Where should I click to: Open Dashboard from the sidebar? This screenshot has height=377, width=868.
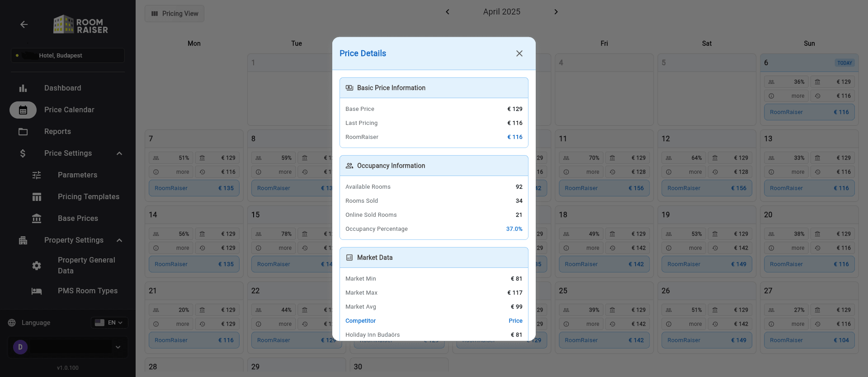click(x=62, y=88)
